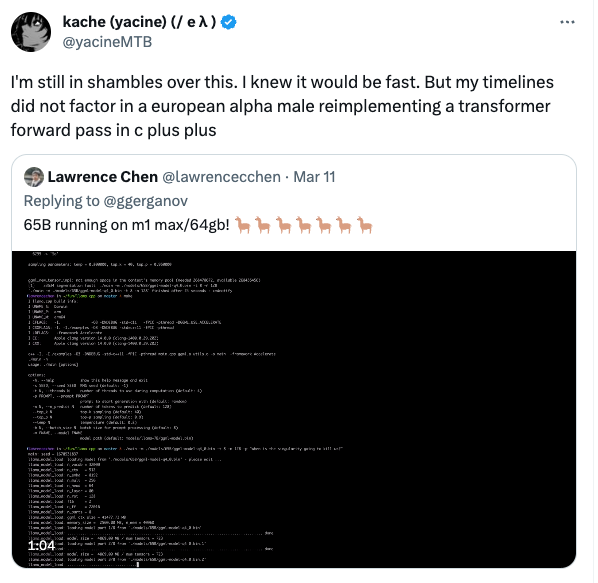Click the last llama emoji in row
Image resolution: width=598 pixels, height=583 pixels.
364,225
